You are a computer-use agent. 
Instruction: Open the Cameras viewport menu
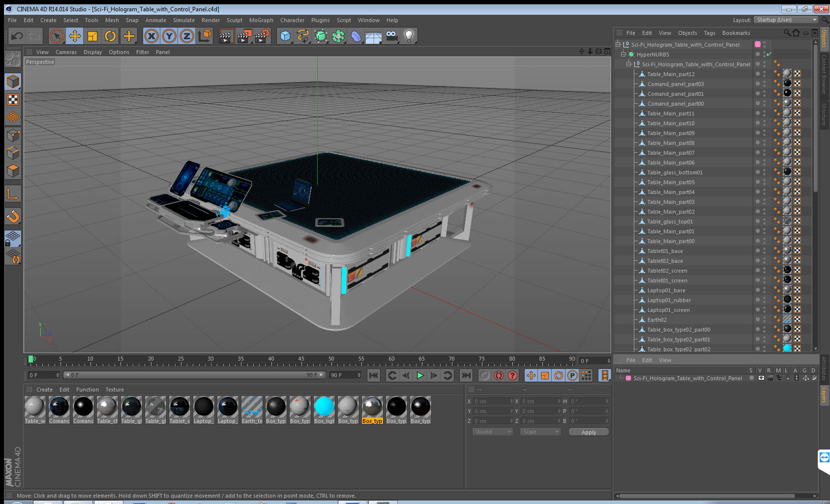66,52
